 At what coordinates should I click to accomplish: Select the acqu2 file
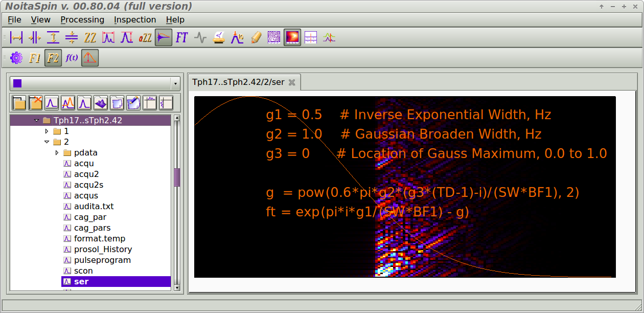(86, 174)
